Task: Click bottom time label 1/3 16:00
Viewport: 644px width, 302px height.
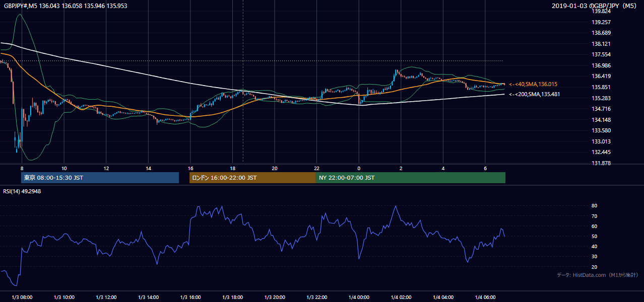Action: (x=190, y=297)
